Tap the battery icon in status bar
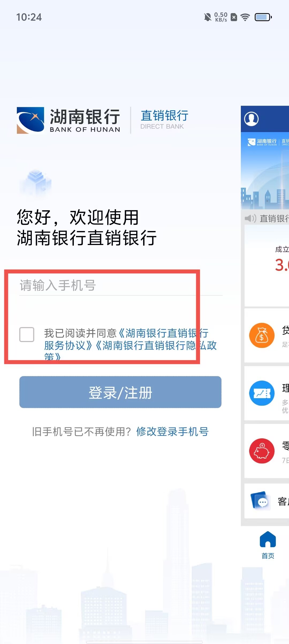This screenshot has width=289, height=644. [x=263, y=17]
